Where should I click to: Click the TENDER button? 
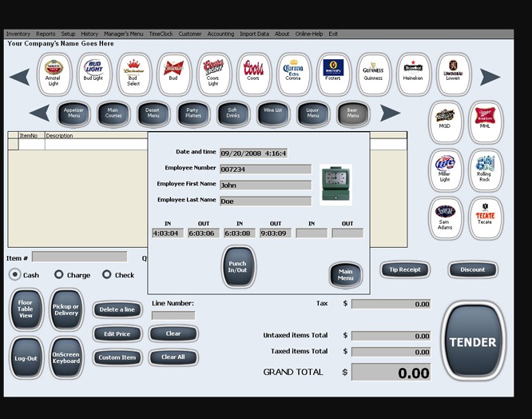click(473, 341)
